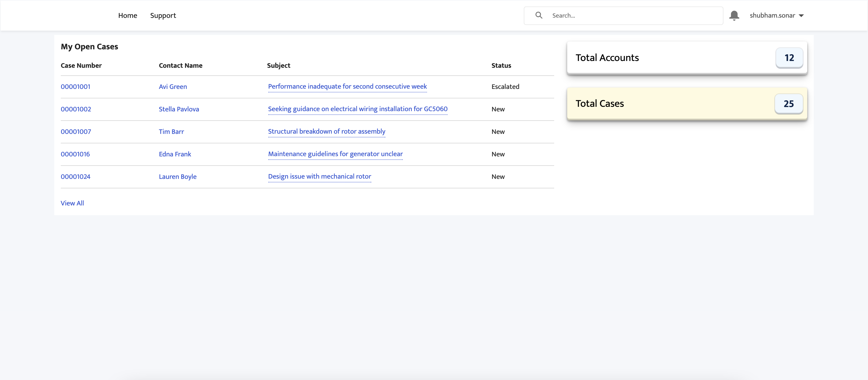The image size is (868, 380).
Task: Click the Status column header
Action: (501, 66)
